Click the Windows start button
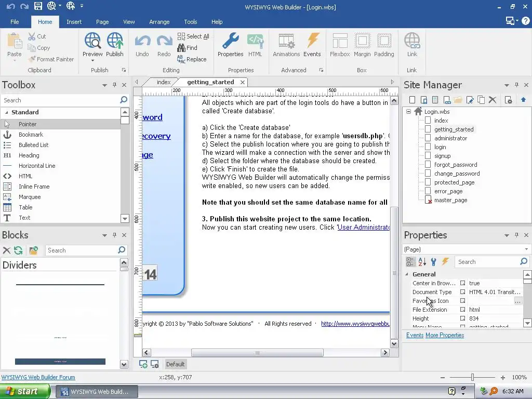 (x=24, y=391)
